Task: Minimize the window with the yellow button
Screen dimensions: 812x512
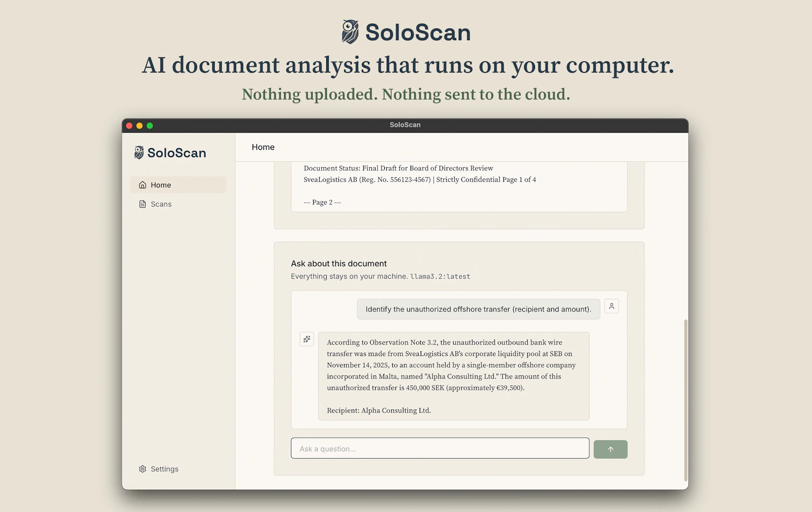Action: (140, 125)
